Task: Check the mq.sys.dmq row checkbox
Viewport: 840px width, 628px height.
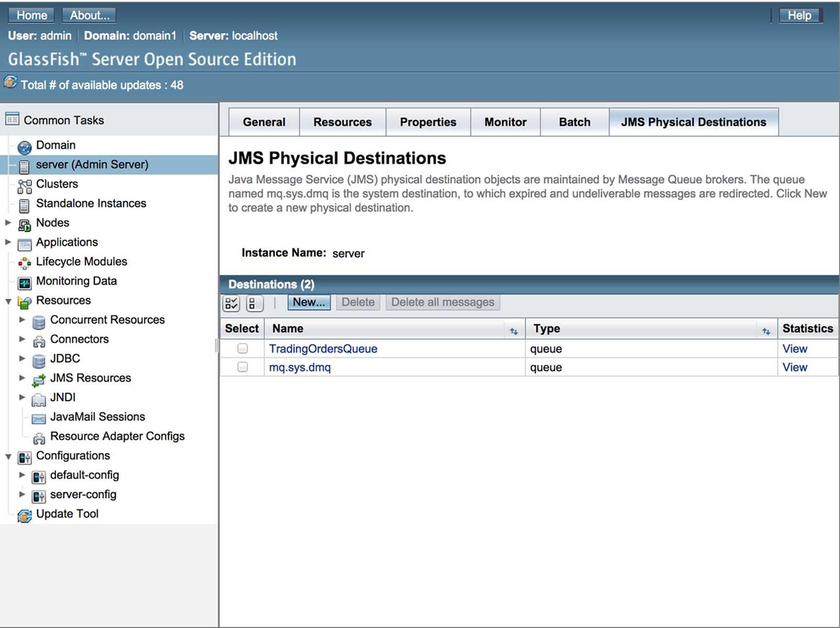Action: (x=243, y=367)
